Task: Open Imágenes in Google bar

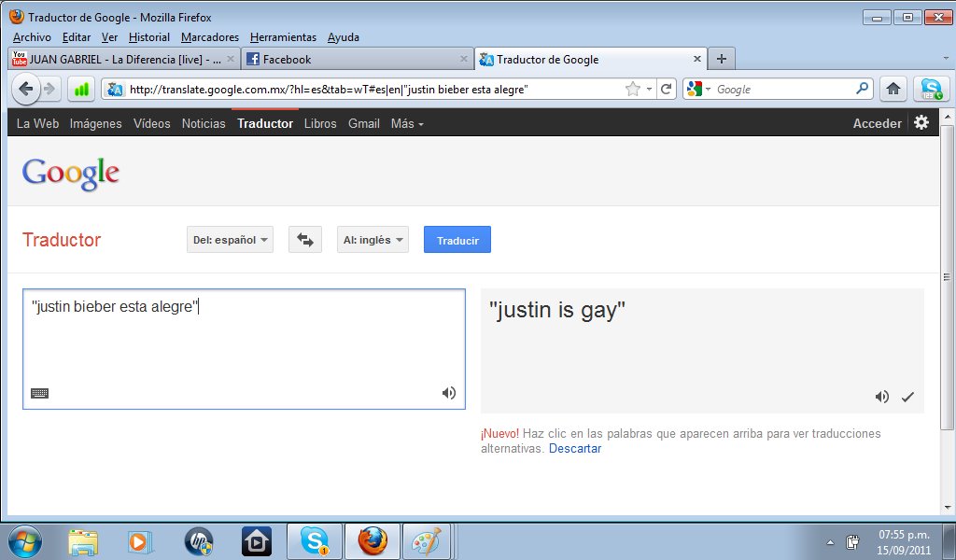Action: point(96,123)
